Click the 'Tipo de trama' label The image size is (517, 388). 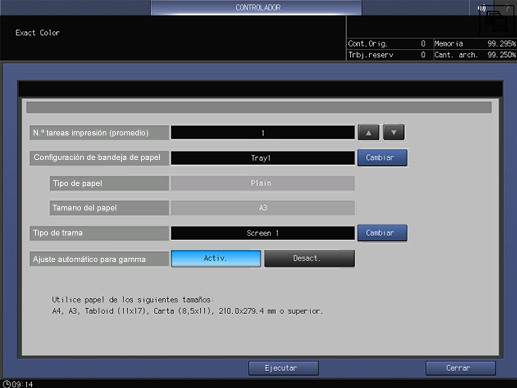pos(99,233)
